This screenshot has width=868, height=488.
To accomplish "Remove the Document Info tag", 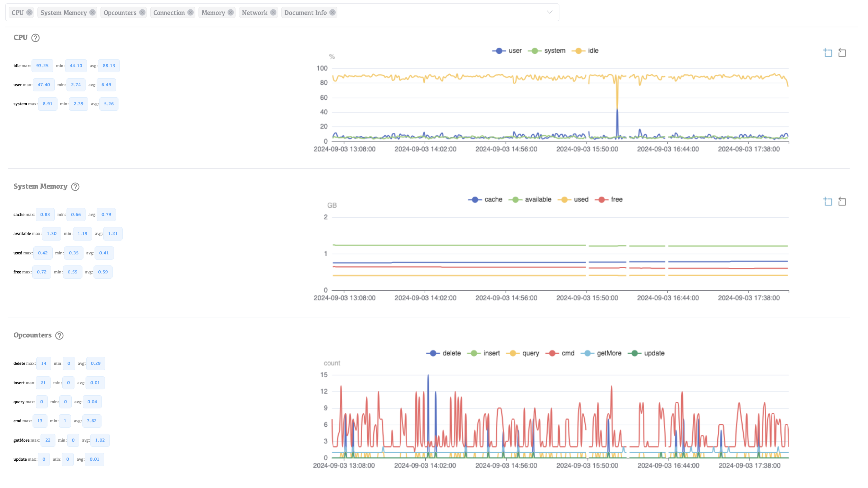I will tap(333, 12).
